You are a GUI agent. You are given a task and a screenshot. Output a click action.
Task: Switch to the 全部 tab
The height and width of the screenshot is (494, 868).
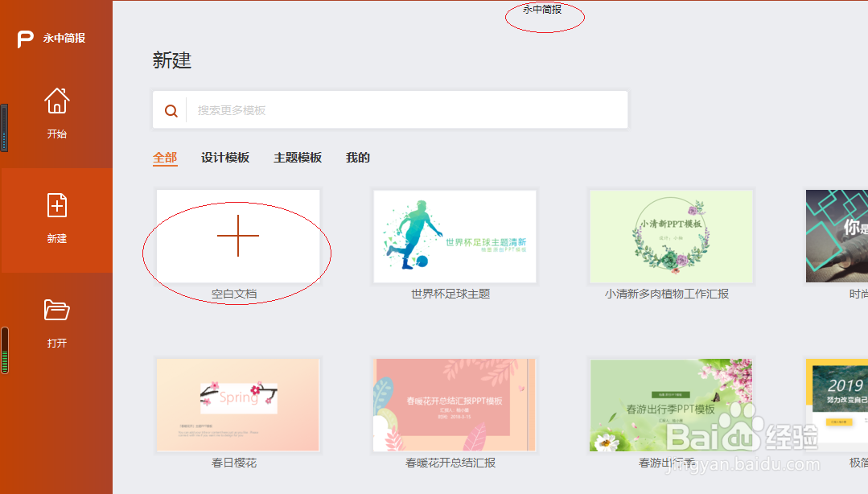coord(165,158)
